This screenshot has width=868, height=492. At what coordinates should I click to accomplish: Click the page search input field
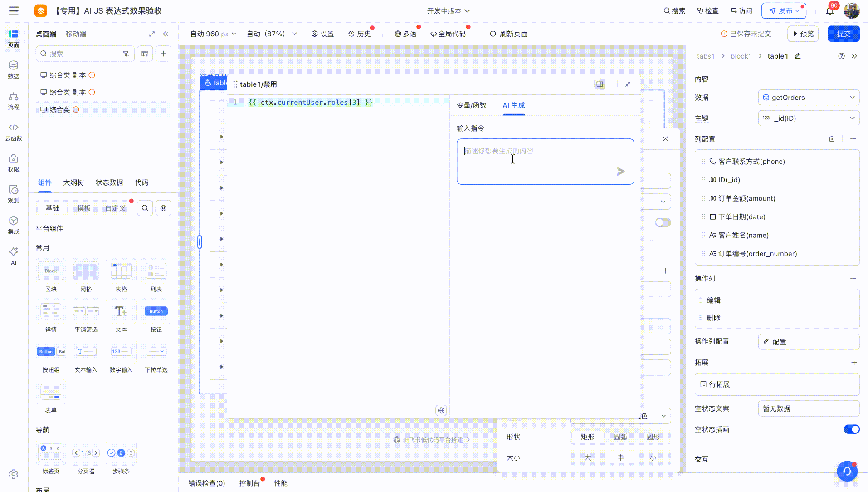pos(85,54)
